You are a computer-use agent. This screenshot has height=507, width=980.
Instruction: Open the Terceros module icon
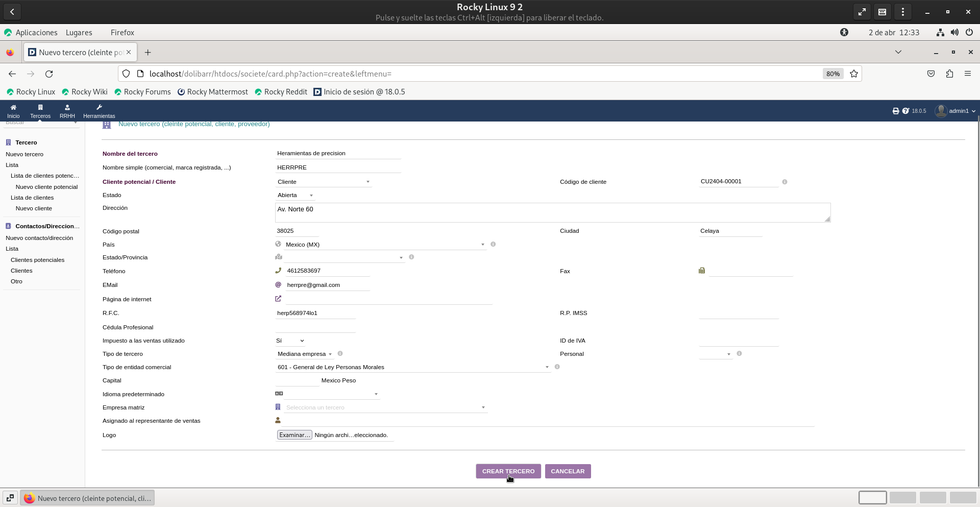(x=40, y=108)
